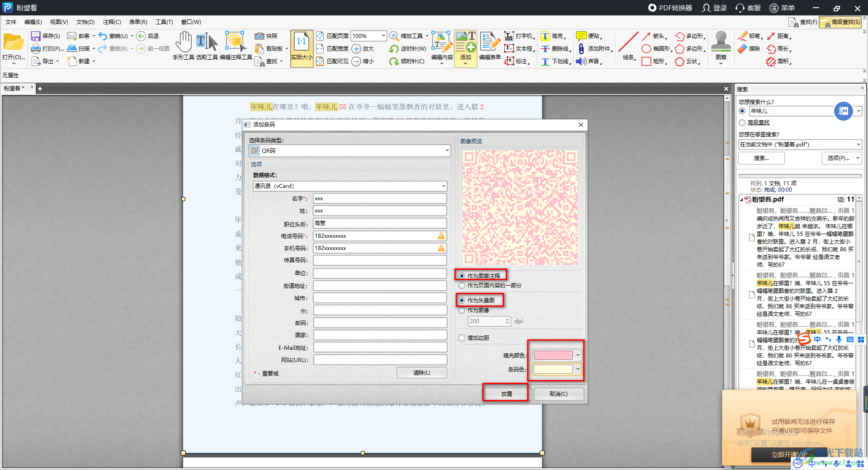This screenshot has height=470, width=868.
Task: Select the Rectangle (矩形) tool
Action: 654,61
